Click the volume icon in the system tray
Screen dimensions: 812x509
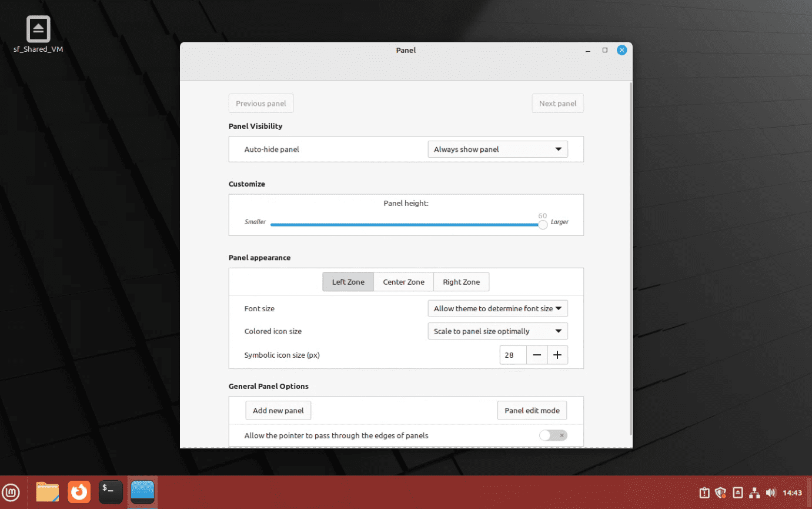click(x=771, y=493)
